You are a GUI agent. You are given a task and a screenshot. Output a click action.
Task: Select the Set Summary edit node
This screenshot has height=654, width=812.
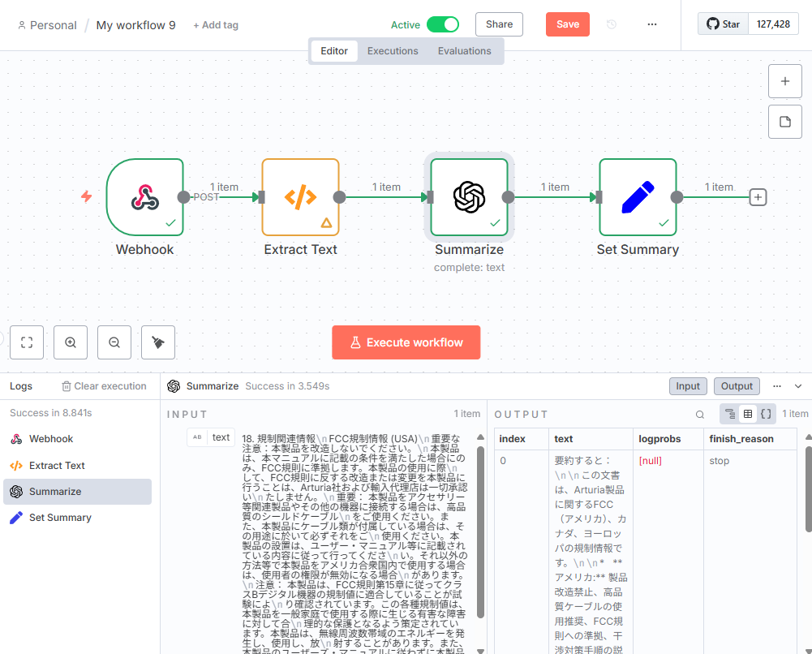tap(638, 197)
